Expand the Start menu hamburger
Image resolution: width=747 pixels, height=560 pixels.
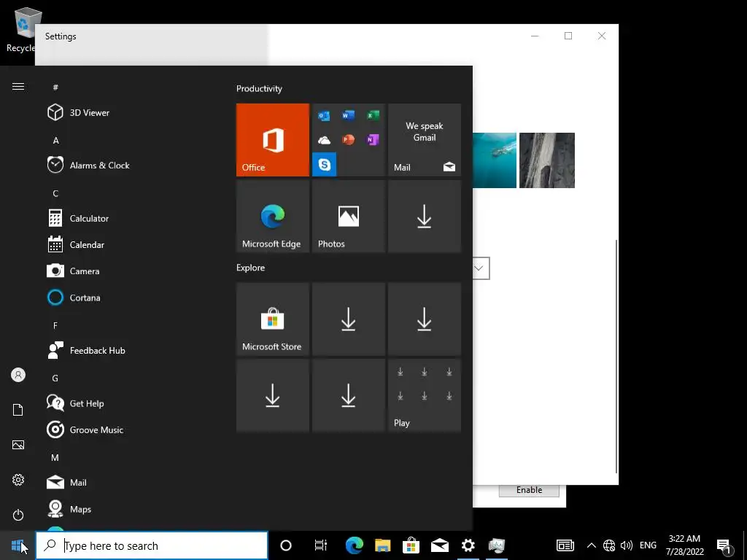[x=18, y=86]
